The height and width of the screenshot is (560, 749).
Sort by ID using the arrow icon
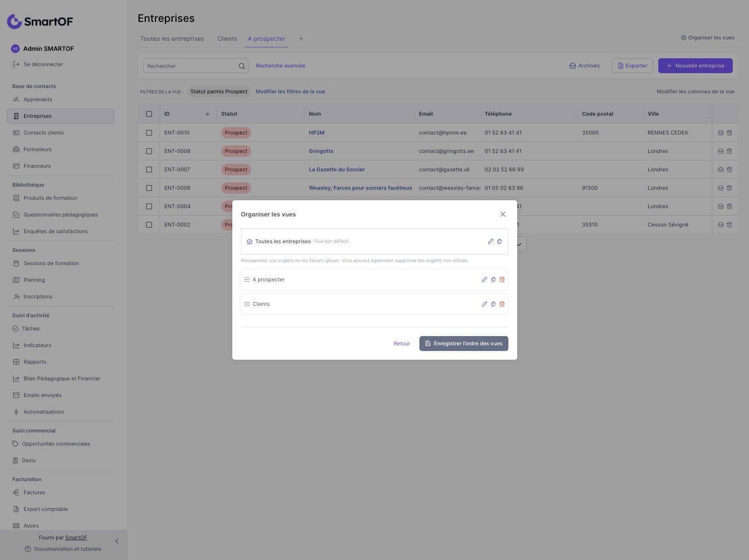[x=207, y=114]
